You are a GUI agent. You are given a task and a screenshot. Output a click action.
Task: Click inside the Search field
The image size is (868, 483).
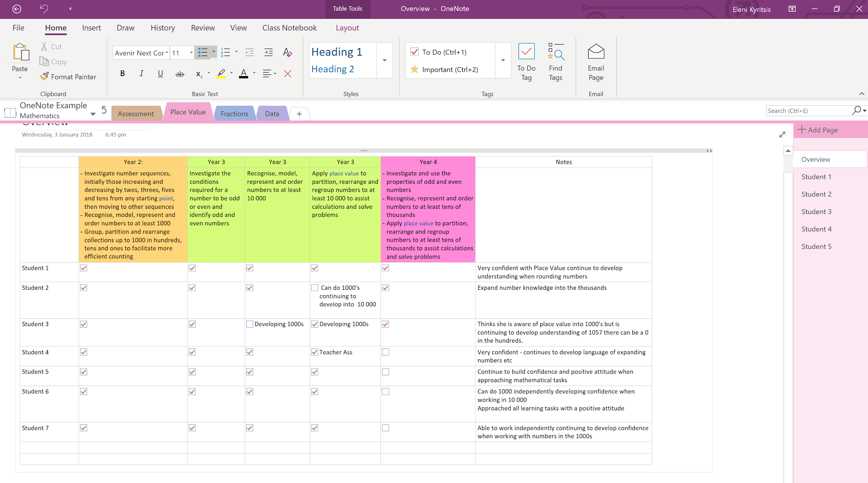(x=809, y=110)
